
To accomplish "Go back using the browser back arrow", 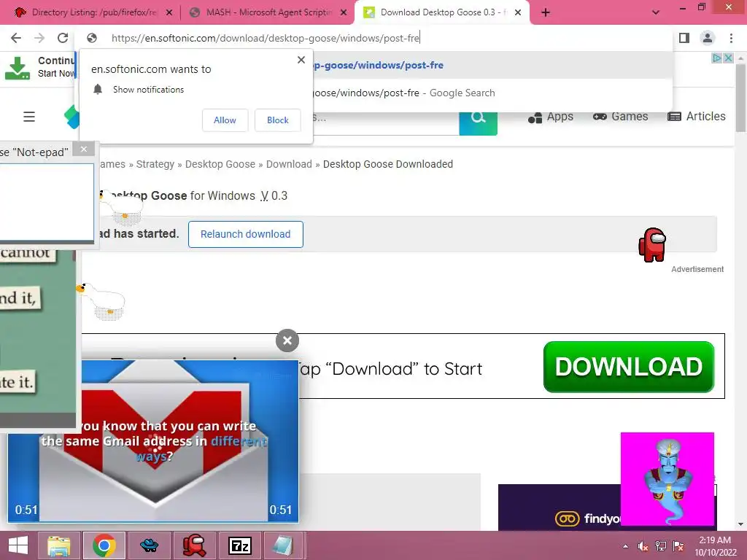I will click(16, 38).
